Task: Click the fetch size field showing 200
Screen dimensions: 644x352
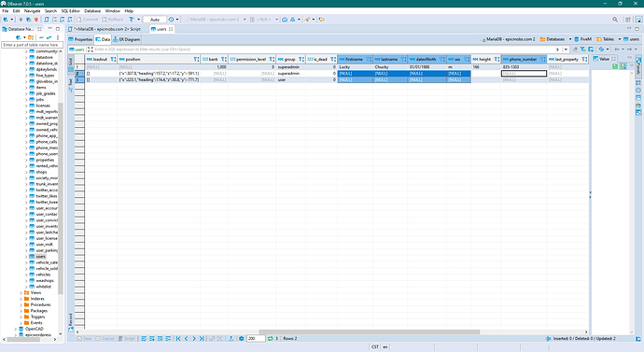Action: pos(256,338)
